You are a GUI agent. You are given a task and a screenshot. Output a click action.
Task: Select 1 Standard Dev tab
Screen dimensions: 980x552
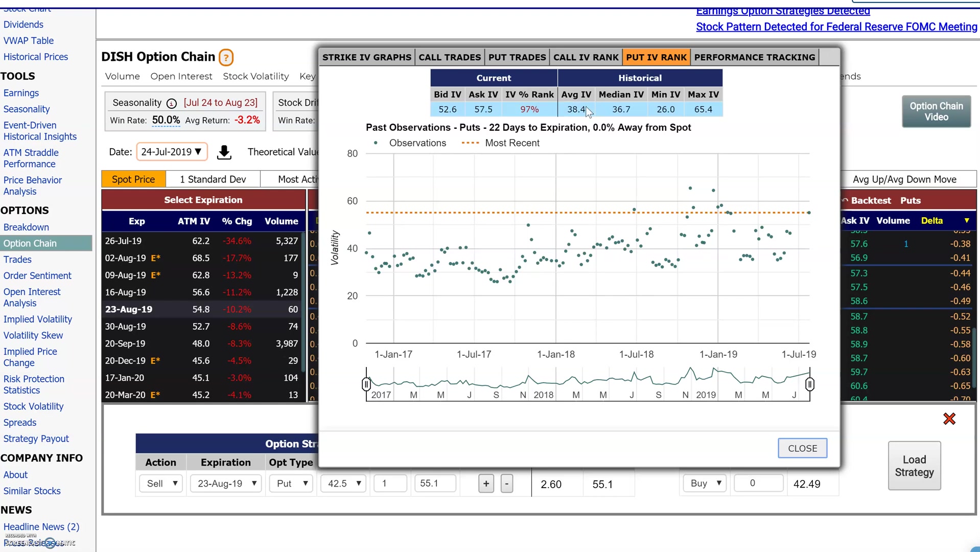[213, 179]
